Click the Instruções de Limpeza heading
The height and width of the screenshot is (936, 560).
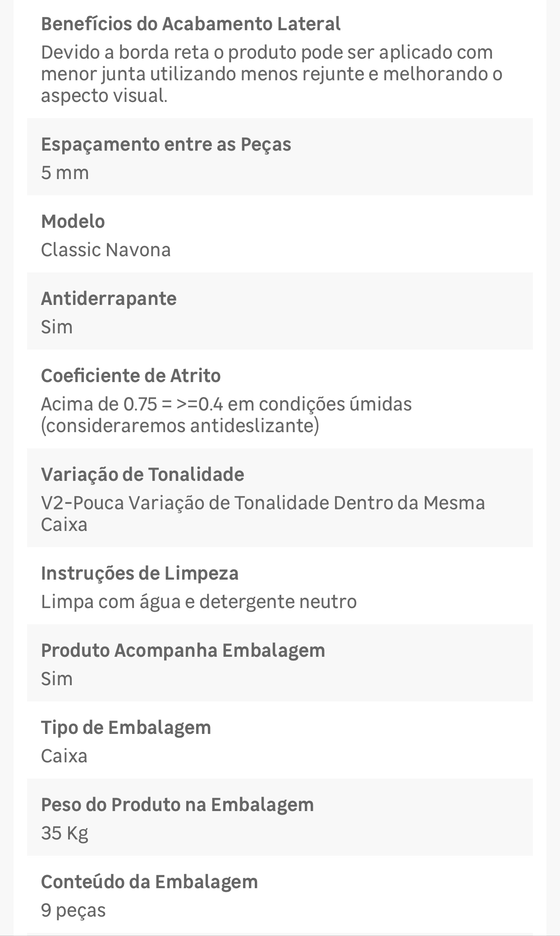click(x=140, y=573)
